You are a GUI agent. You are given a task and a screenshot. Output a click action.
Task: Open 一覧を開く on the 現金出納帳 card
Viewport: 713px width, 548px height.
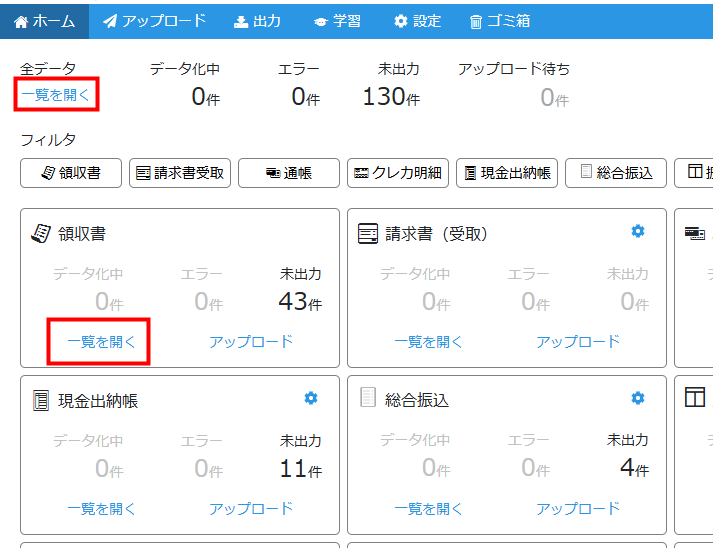[x=101, y=508]
